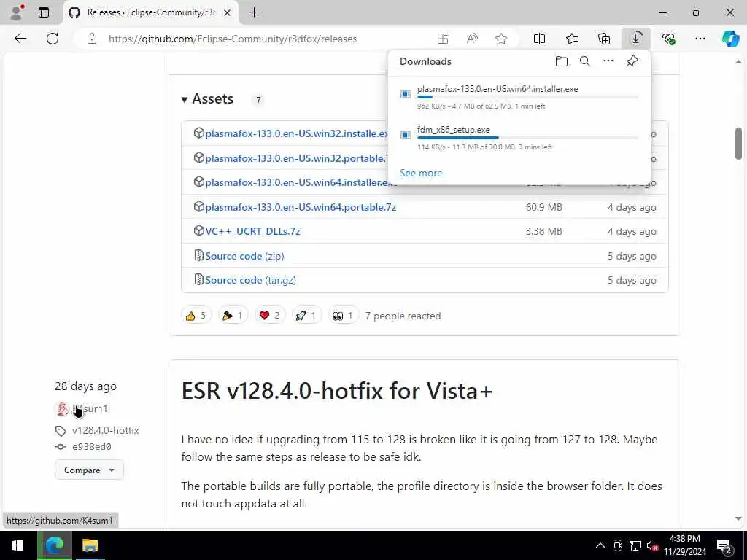747x560 pixels.
Task: Open File Explorer from taskbar
Action: click(90, 545)
